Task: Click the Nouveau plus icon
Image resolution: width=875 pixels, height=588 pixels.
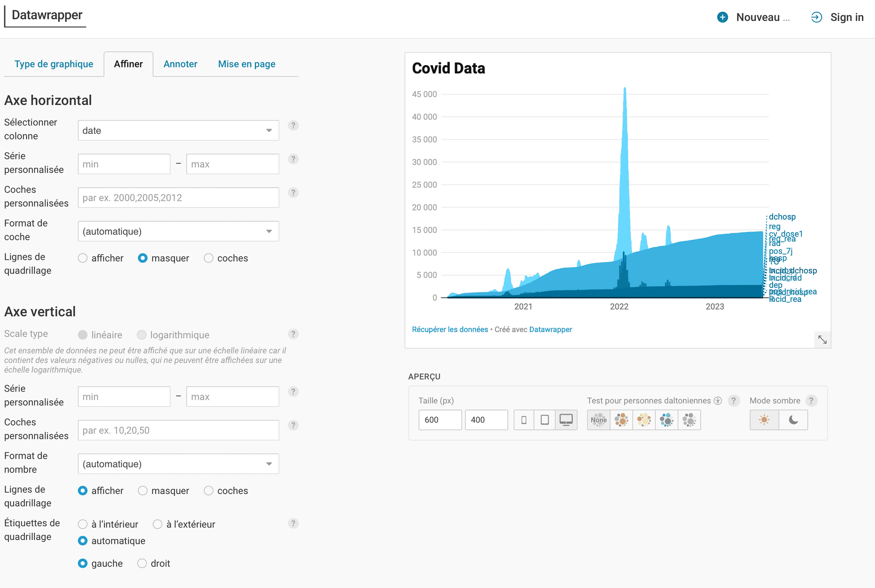Action: [x=723, y=17]
